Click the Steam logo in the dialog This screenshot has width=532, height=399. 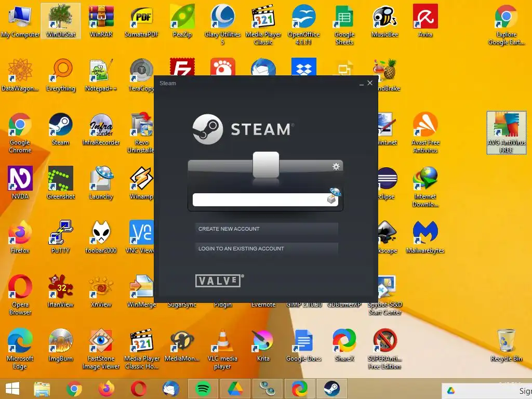click(243, 129)
